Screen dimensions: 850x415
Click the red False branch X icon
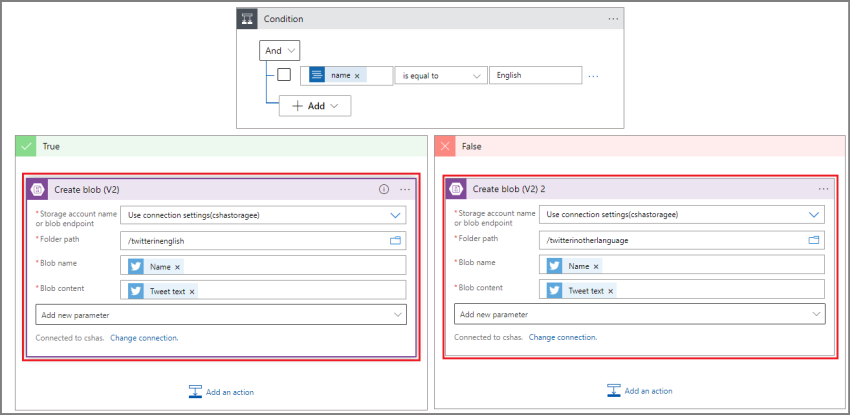tap(445, 146)
